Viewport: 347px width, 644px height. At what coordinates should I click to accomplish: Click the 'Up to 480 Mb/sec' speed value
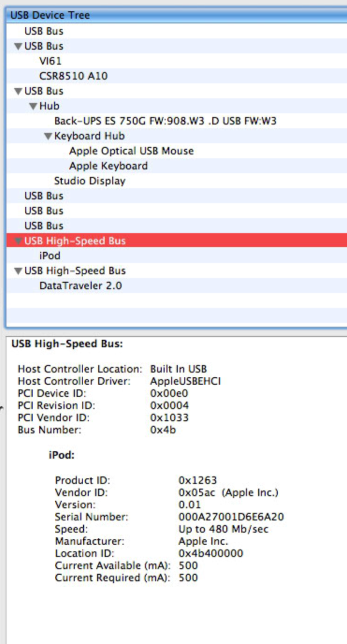[x=224, y=529]
